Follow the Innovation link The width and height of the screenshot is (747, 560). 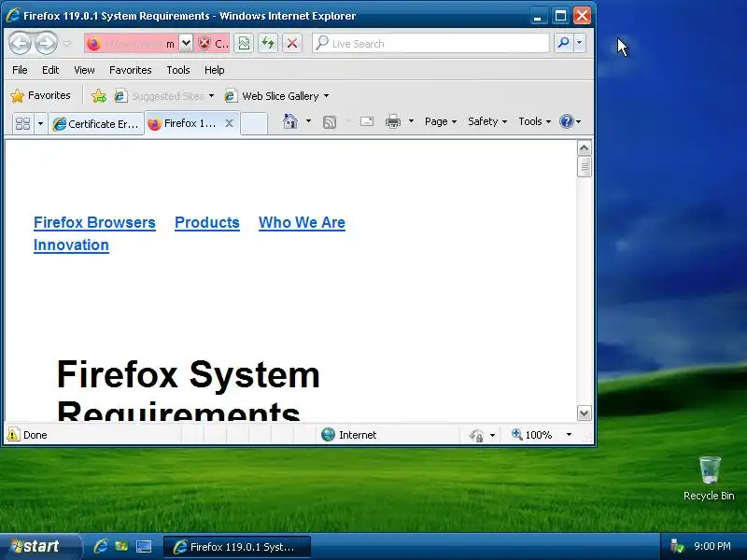tap(71, 245)
